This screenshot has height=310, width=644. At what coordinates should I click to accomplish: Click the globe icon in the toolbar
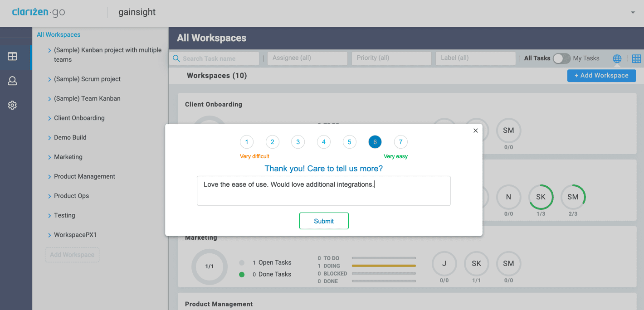point(617,58)
